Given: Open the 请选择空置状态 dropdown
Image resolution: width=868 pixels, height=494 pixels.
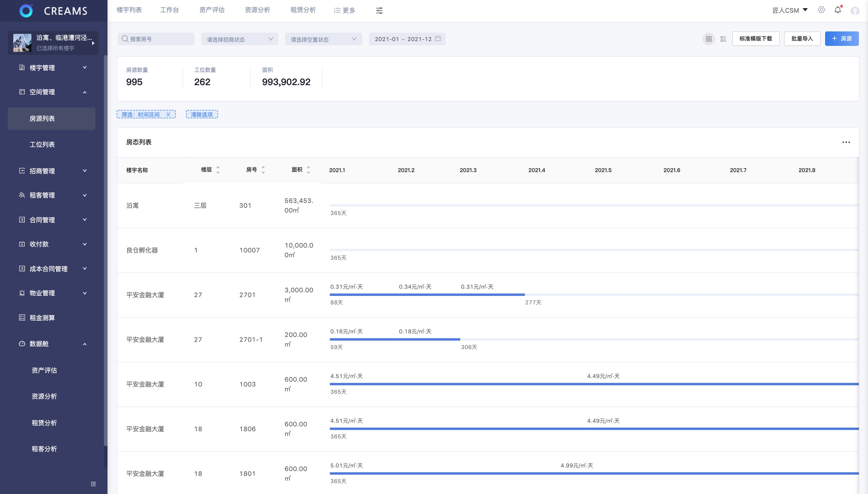Looking at the screenshot, I should (x=323, y=39).
